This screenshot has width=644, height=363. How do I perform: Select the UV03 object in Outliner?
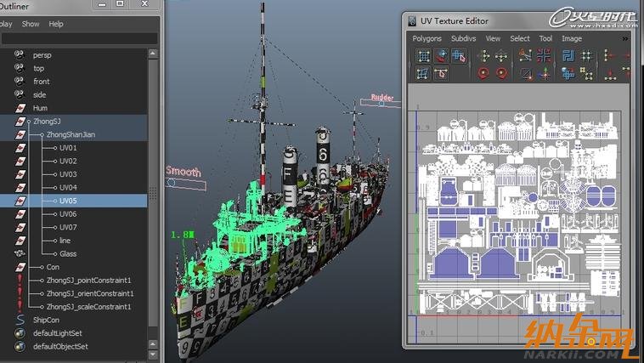coord(68,174)
